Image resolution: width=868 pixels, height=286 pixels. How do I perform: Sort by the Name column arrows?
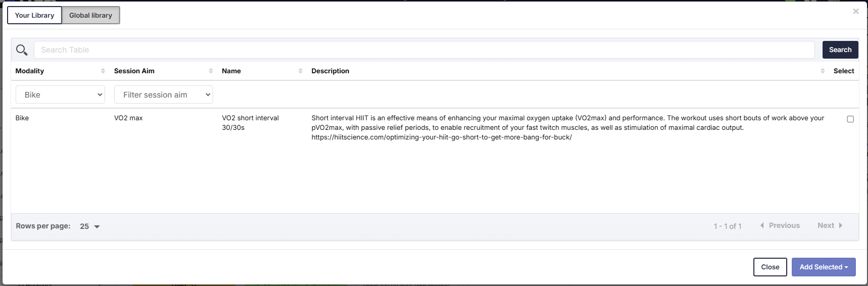300,71
